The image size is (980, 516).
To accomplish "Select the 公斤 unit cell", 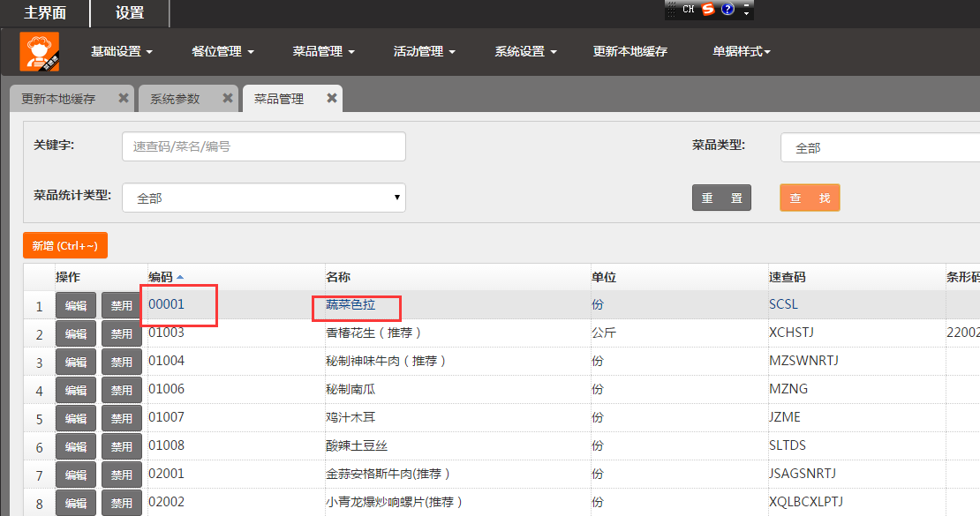I will [x=604, y=333].
